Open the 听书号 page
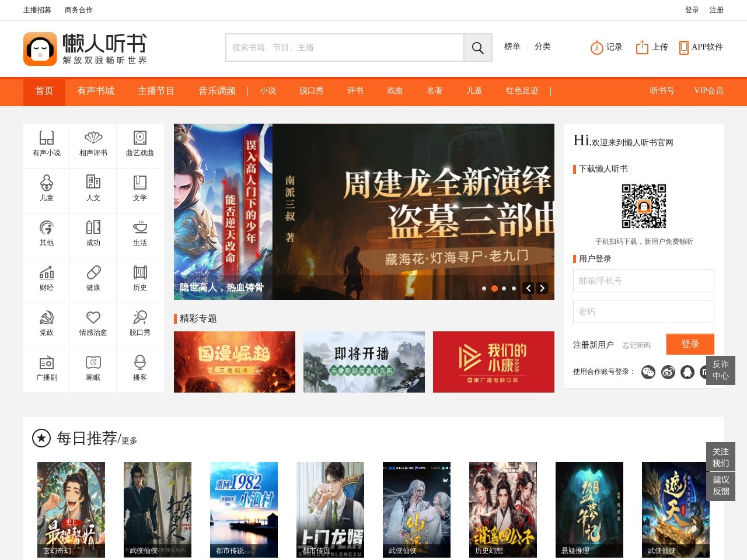747x560 pixels. [662, 91]
